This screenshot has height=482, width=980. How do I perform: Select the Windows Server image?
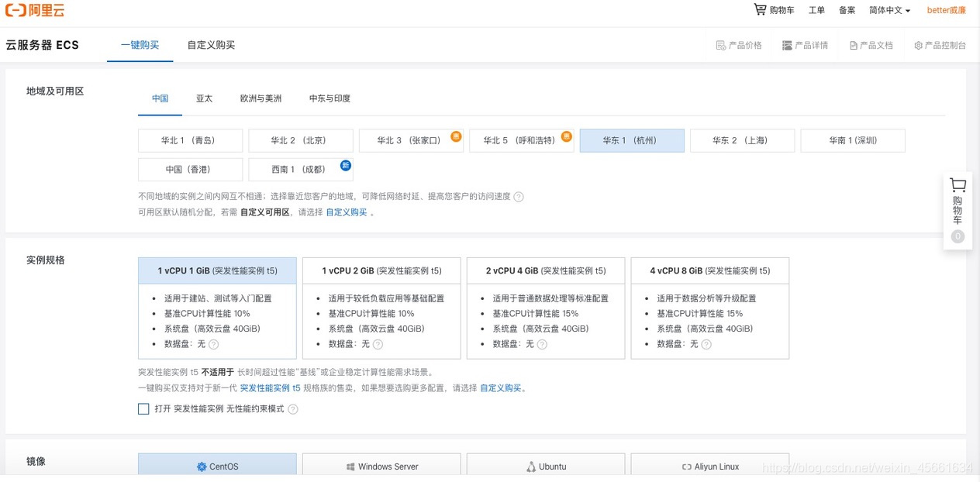click(381, 466)
